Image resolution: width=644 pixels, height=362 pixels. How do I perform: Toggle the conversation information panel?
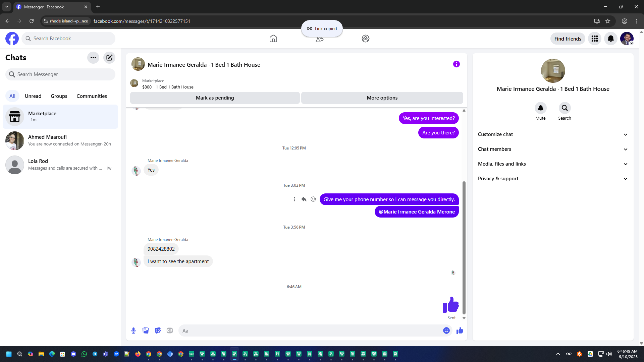click(x=456, y=64)
